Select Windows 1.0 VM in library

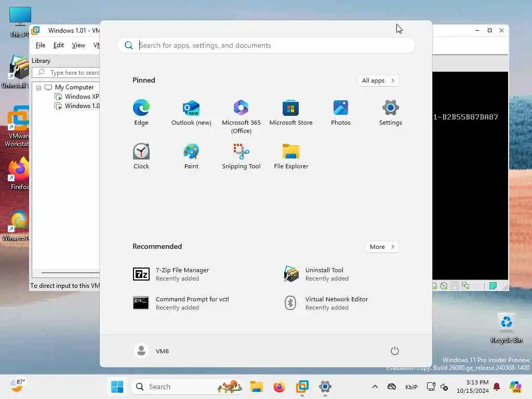77,106
